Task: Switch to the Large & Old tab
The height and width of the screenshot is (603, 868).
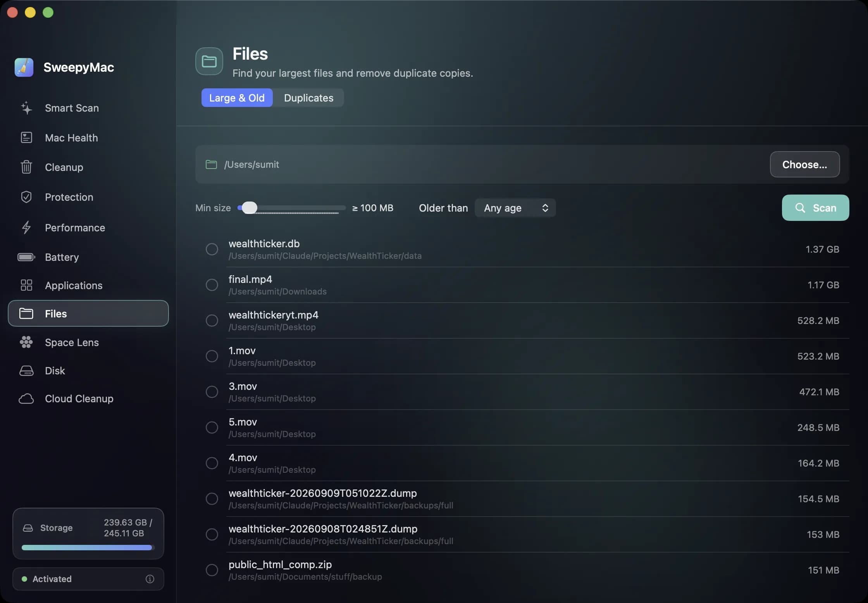Action: pos(237,98)
